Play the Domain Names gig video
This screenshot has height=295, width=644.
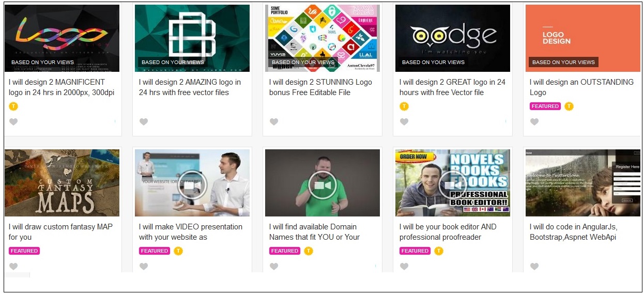pos(322,184)
